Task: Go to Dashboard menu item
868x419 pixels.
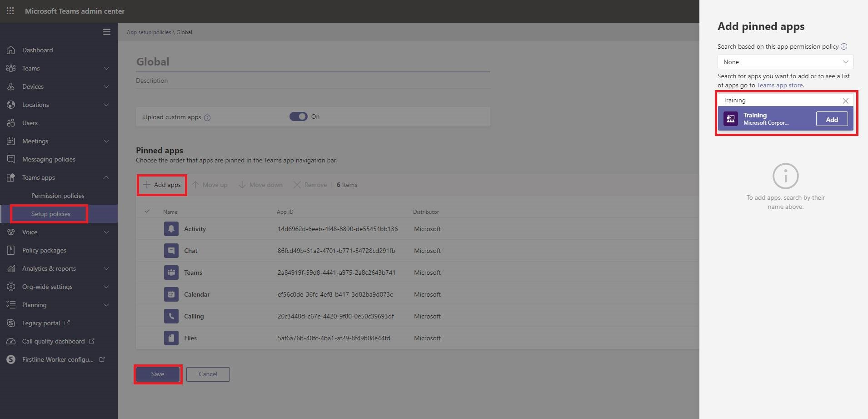Action: (x=37, y=50)
